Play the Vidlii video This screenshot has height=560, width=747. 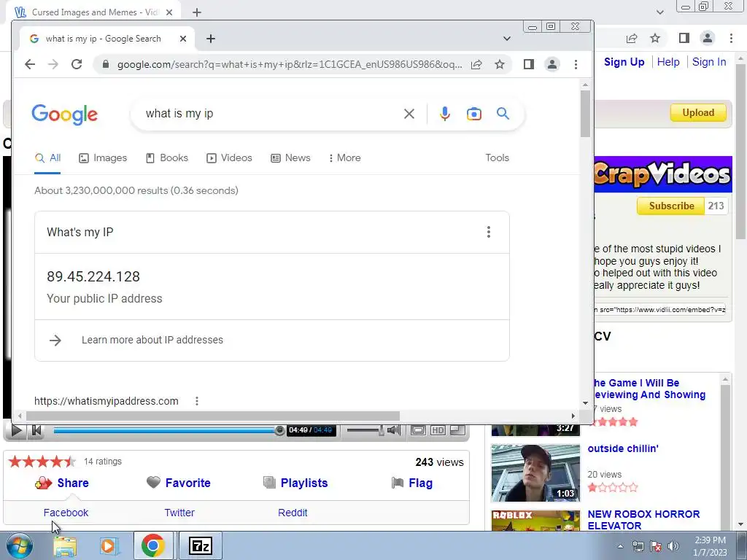point(16,430)
